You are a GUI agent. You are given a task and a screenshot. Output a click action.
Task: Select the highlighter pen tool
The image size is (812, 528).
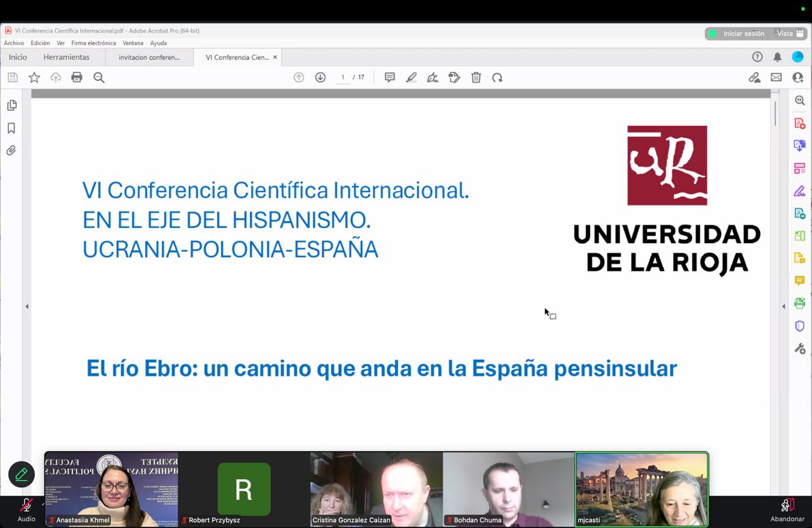(x=411, y=77)
